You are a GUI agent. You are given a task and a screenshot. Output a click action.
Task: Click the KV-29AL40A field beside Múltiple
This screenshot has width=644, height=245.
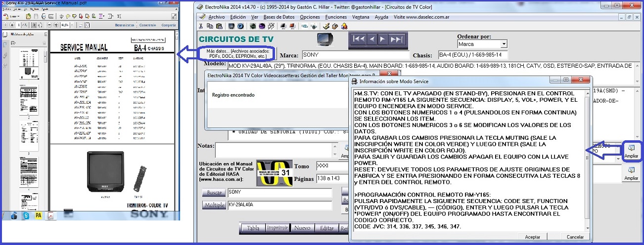(x=279, y=205)
